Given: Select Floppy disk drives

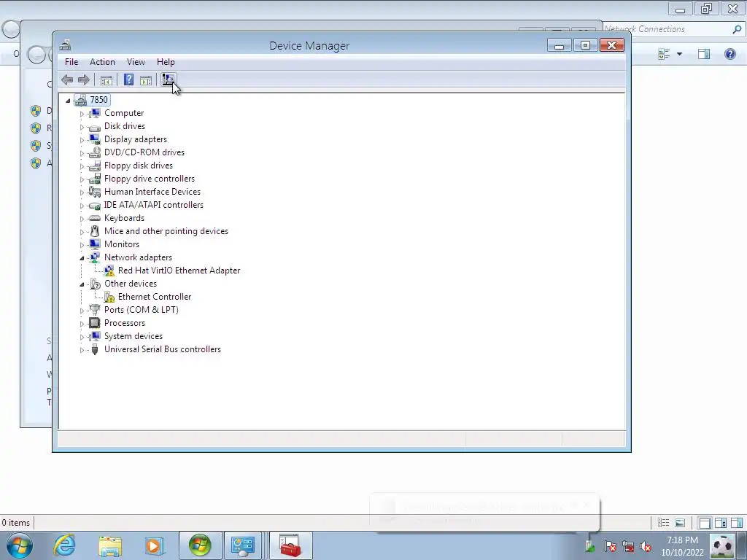Looking at the screenshot, I should click(139, 166).
